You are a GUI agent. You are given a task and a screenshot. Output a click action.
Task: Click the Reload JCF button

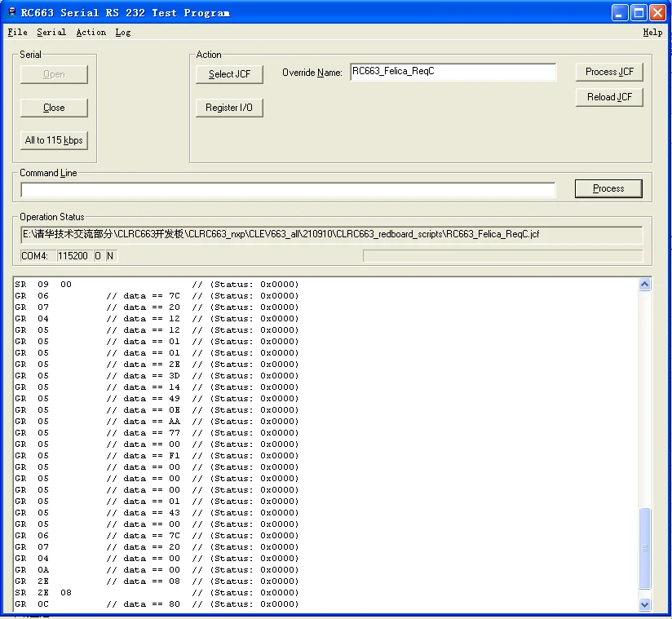(x=609, y=97)
